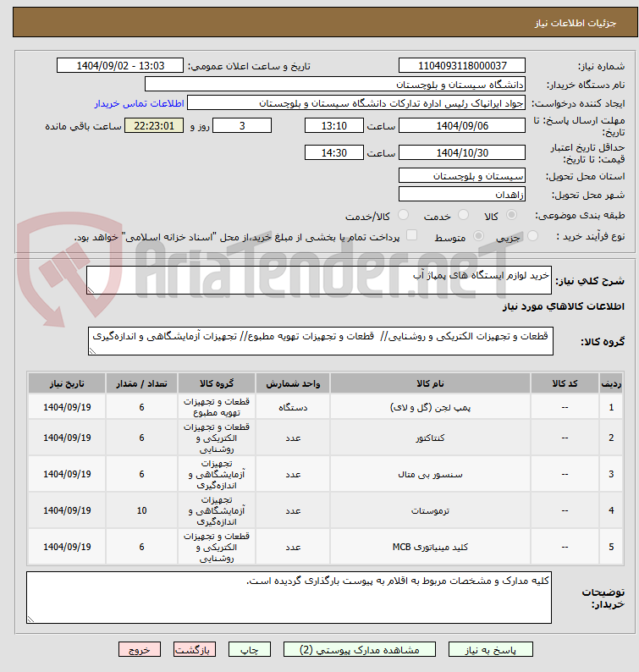Click the remaining days field showing 3
639x672 pixels.
pyautogui.click(x=242, y=125)
